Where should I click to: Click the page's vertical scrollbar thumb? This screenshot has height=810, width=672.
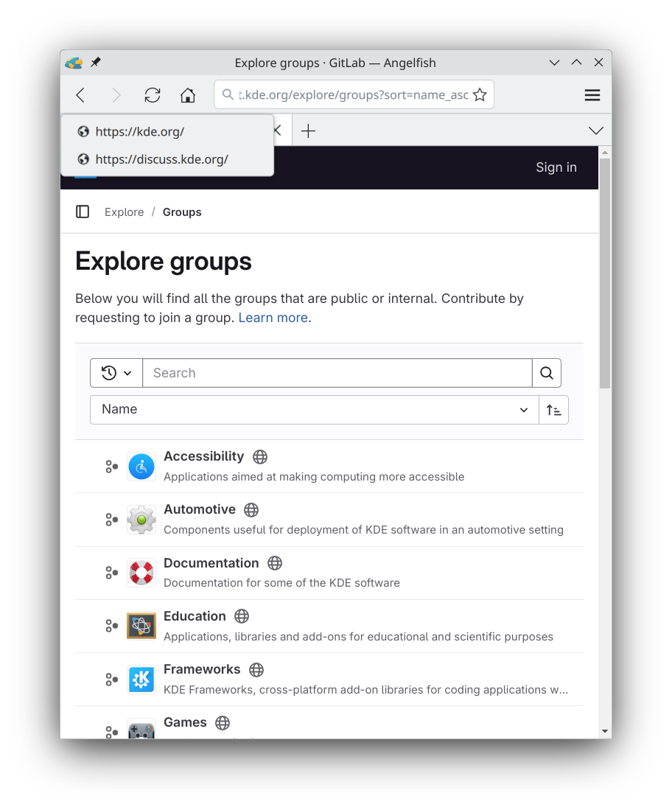(605, 273)
